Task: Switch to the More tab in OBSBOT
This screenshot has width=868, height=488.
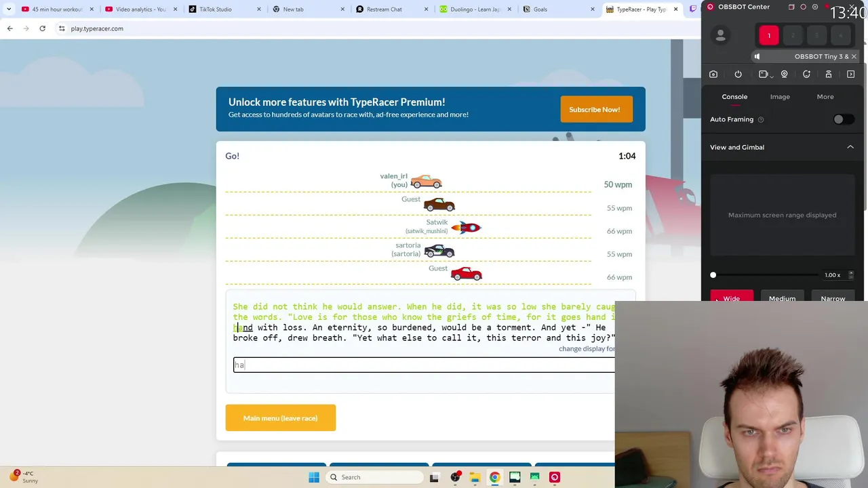Action: pyautogui.click(x=825, y=97)
